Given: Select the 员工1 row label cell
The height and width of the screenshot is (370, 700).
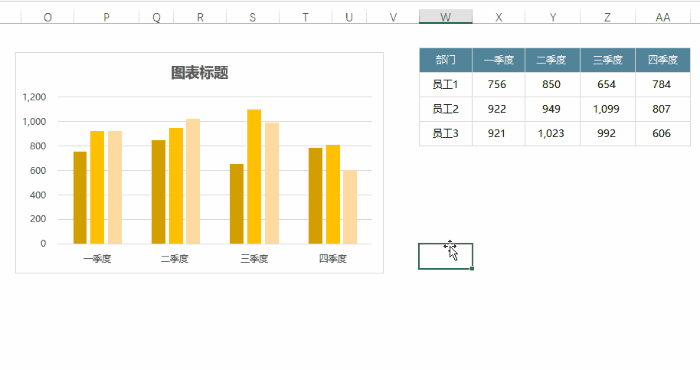Looking at the screenshot, I should (x=446, y=84).
